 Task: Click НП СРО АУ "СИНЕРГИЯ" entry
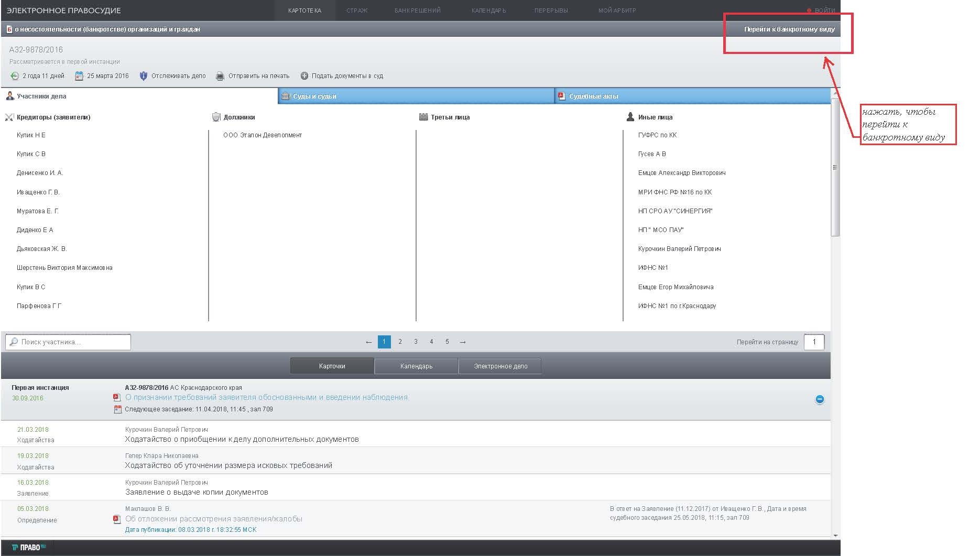tap(675, 211)
